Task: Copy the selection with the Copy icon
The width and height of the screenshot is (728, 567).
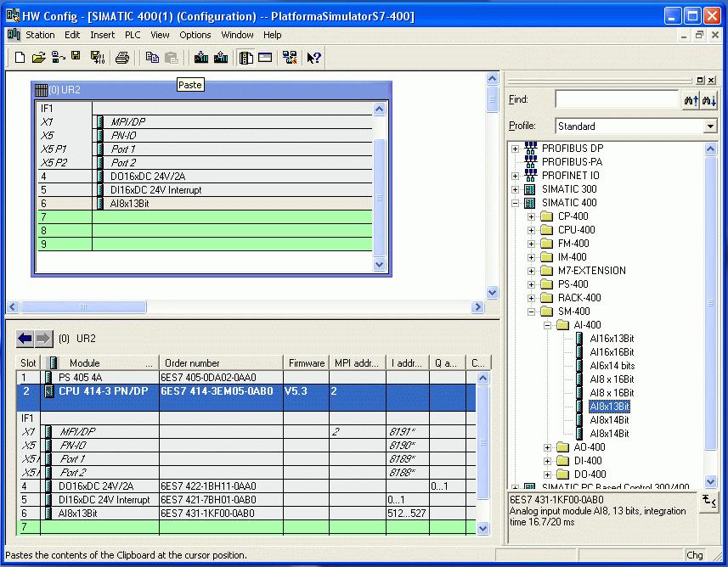Action: (152, 58)
